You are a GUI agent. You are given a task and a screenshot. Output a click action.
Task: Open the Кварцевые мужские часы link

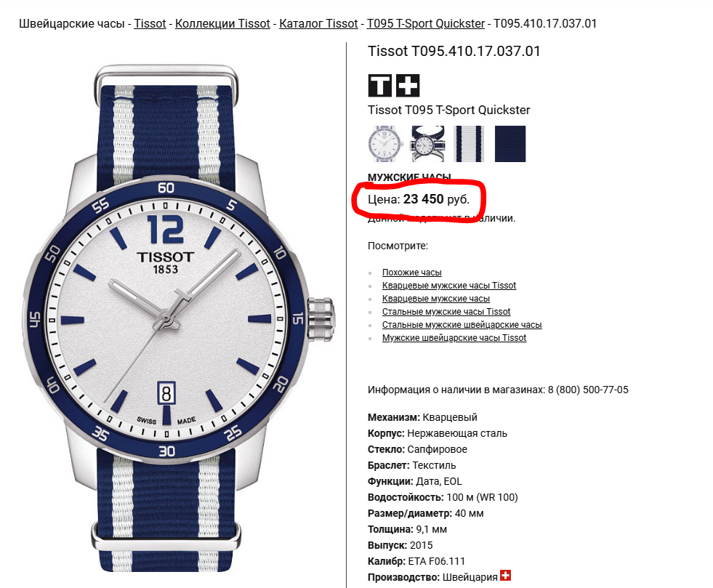click(436, 299)
